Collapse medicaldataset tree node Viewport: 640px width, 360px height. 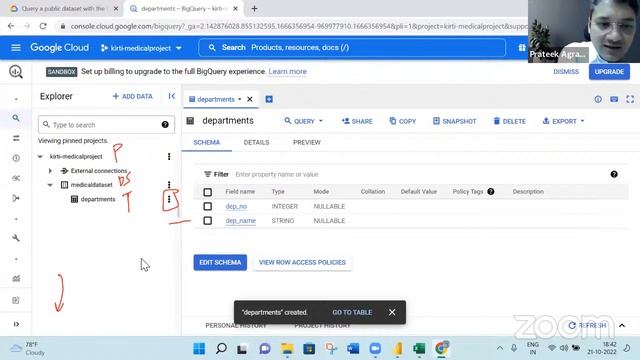50,185
